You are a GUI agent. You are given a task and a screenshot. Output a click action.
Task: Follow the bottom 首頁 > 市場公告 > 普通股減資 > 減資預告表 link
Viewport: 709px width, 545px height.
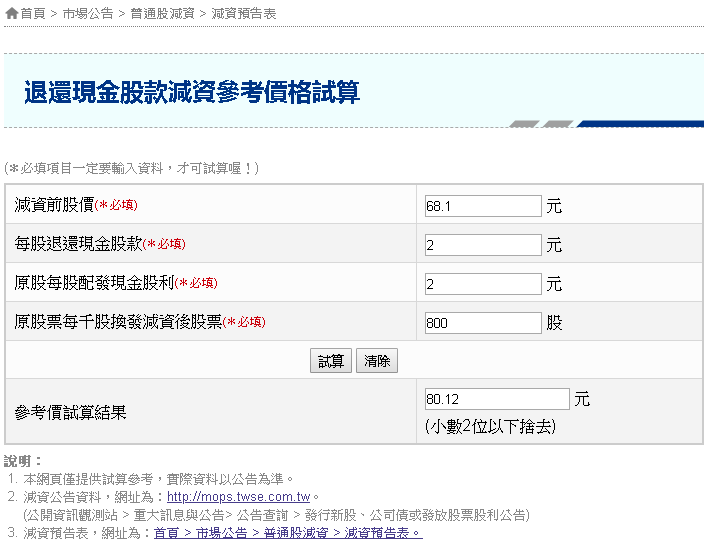tap(288, 533)
